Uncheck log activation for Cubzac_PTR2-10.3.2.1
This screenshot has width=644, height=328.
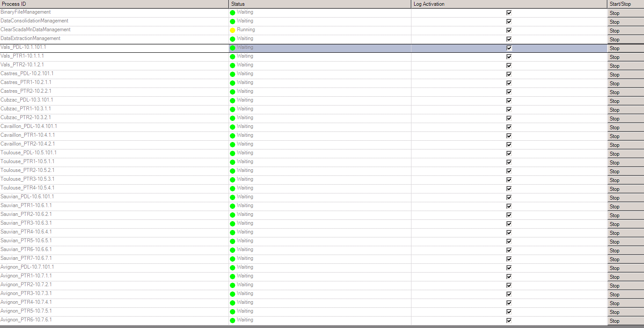coord(509,118)
